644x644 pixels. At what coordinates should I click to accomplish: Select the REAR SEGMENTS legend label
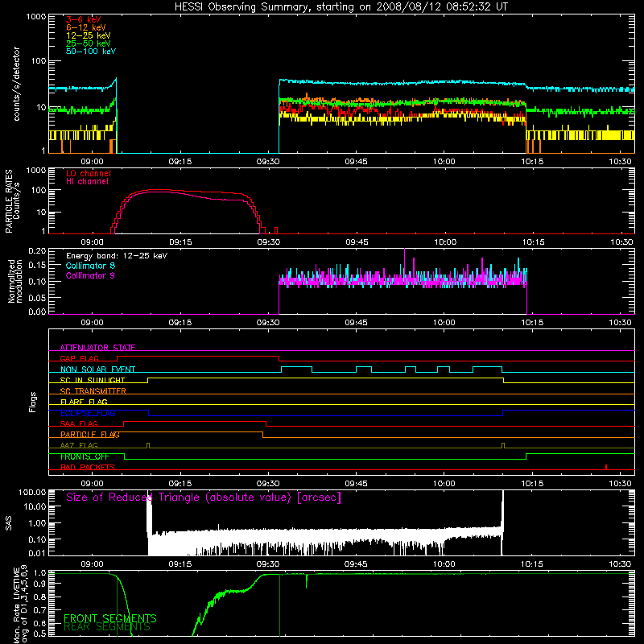tap(107, 627)
